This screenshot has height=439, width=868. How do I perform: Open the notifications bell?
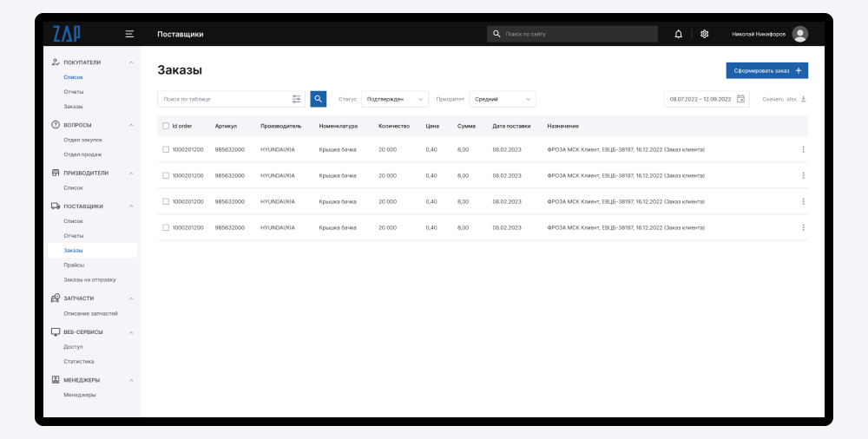[x=678, y=34]
